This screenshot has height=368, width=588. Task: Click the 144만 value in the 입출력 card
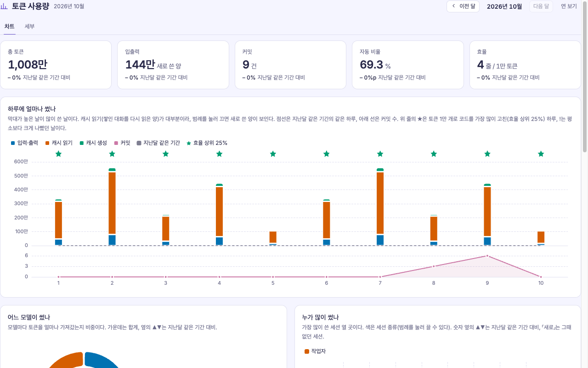[x=140, y=65]
